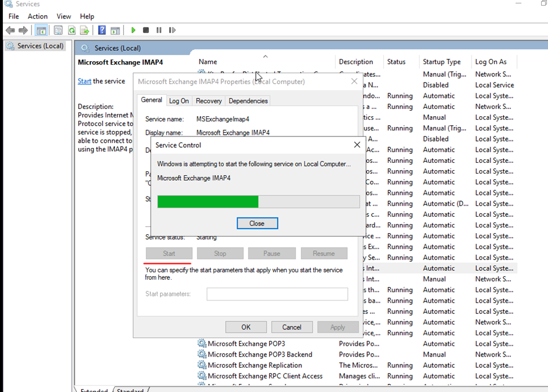This screenshot has height=392, width=548.
Task: Click the Show/Hide Console Tree toolbar icon
Action: coord(41,30)
